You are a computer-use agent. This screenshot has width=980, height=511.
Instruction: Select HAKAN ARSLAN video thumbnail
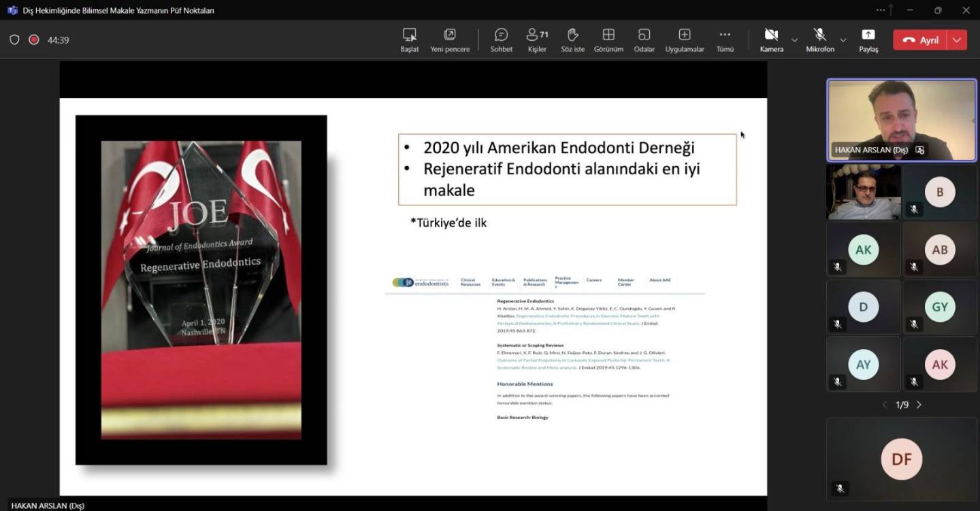point(901,120)
